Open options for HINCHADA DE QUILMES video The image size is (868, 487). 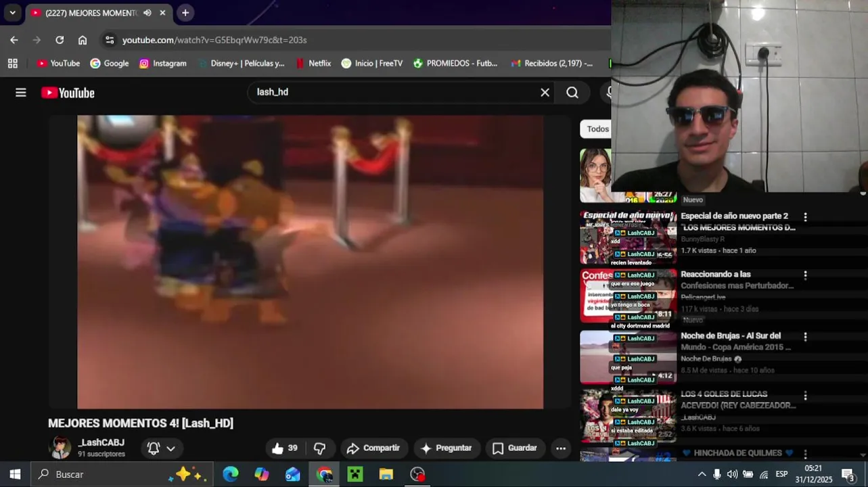(805, 454)
